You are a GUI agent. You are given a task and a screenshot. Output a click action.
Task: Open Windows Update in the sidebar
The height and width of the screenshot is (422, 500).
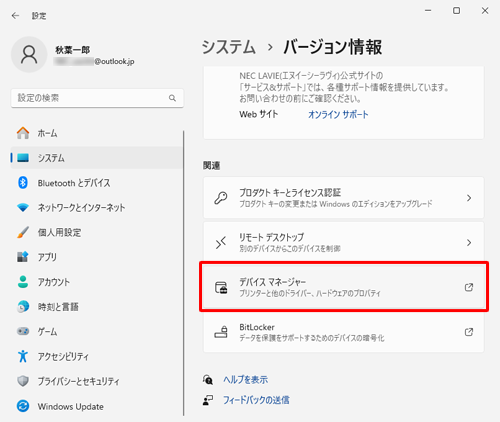(97, 406)
